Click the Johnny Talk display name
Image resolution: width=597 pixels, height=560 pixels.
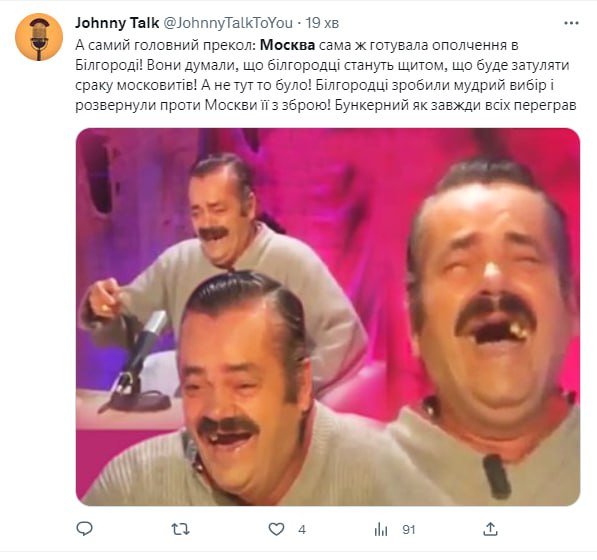click(117, 23)
